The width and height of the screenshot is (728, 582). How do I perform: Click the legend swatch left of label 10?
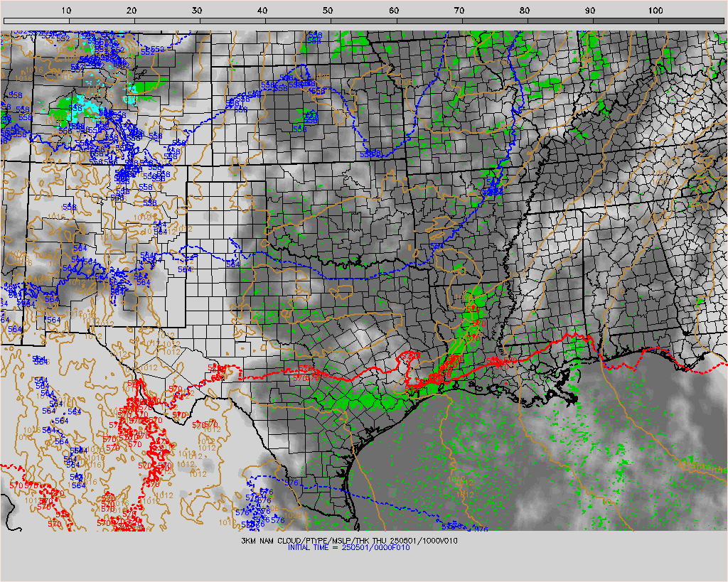coord(36,21)
